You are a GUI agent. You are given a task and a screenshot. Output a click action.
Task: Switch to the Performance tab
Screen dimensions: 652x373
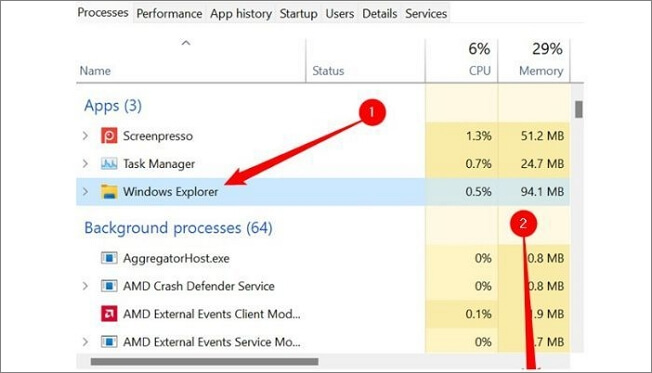coord(169,14)
